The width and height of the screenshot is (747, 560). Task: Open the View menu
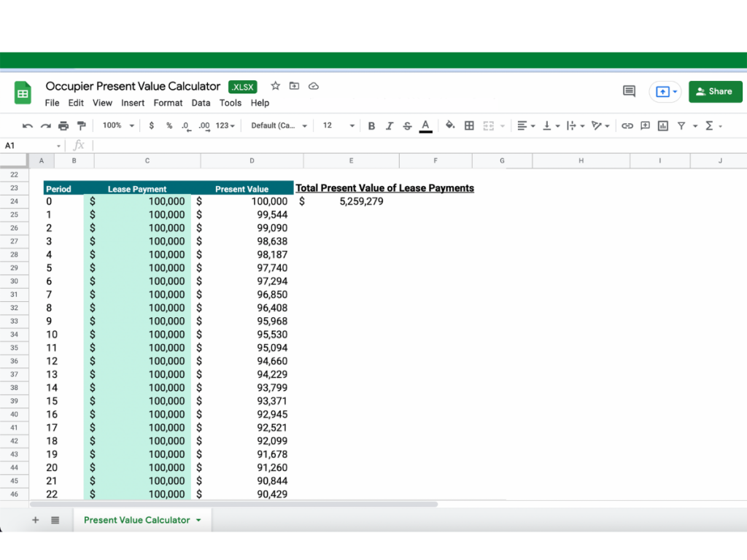(x=102, y=103)
